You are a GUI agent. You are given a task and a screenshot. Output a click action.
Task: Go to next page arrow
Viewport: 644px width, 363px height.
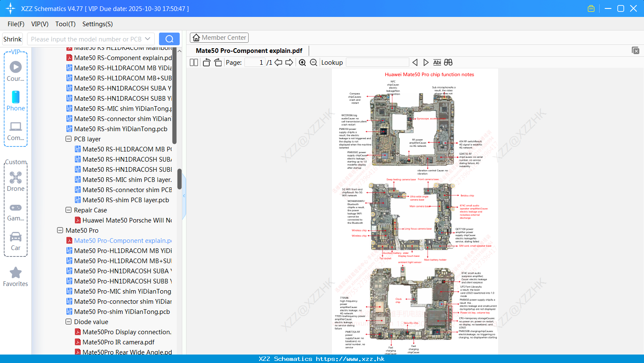click(289, 63)
